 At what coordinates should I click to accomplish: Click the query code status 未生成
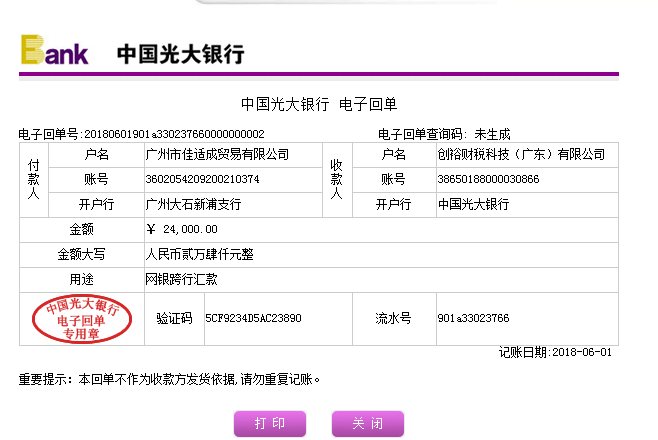coord(492,134)
